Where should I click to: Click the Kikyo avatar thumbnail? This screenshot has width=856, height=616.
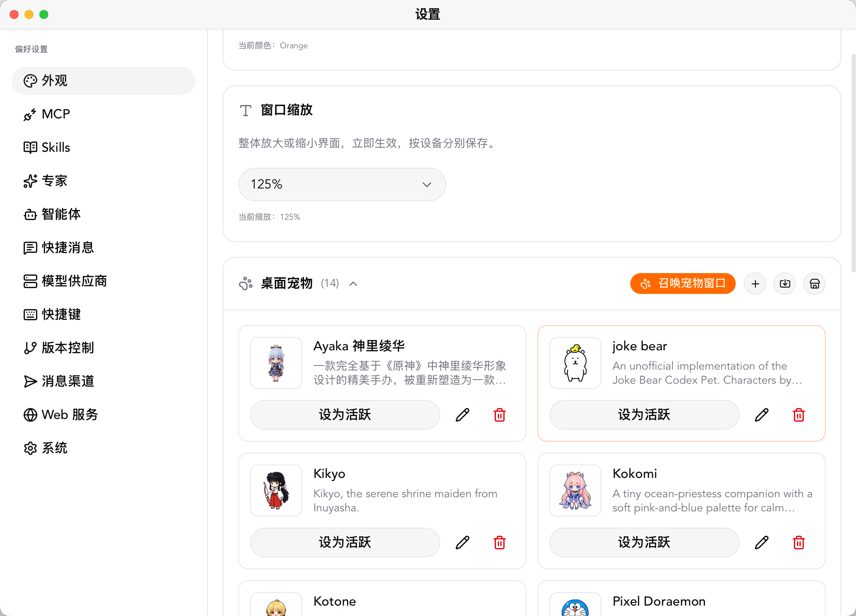click(276, 490)
